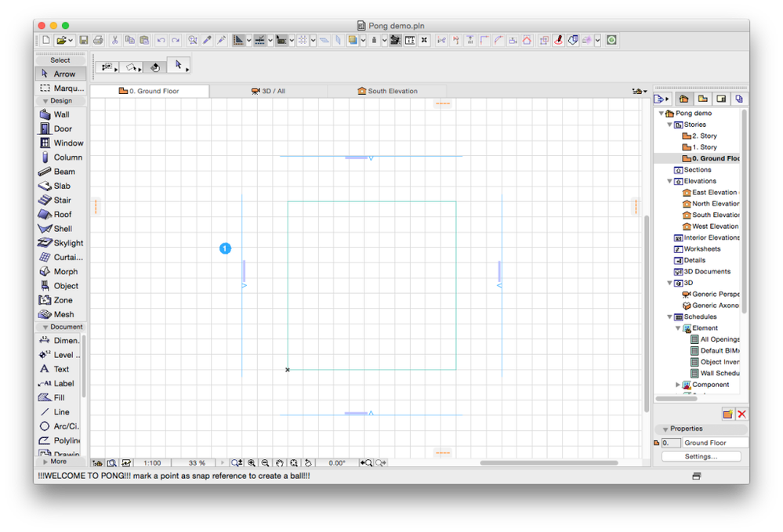The image size is (783, 532).
Task: Collapse the Properties panel
Action: point(665,429)
